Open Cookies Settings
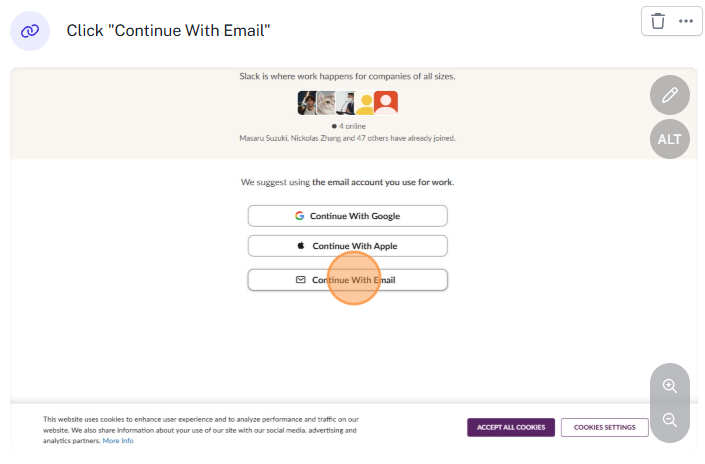This screenshot has height=464, width=705. 604,427
